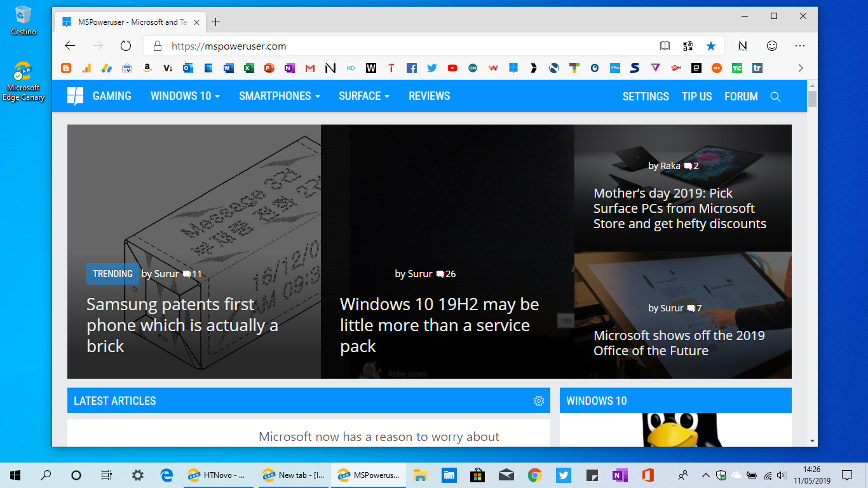The width and height of the screenshot is (868, 488).
Task: Click the MSPoweruser Windows logo home icon
Action: click(x=75, y=96)
